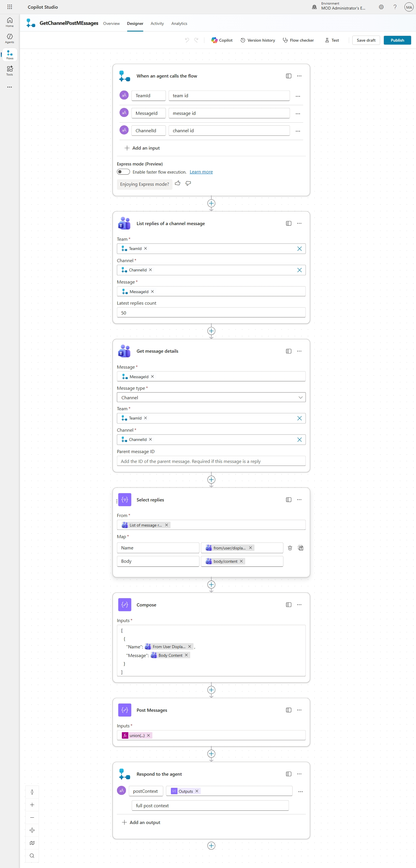Image resolution: width=416 pixels, height=868 pixels.
Task: Edit the team id description field
Action: point(229,96)
